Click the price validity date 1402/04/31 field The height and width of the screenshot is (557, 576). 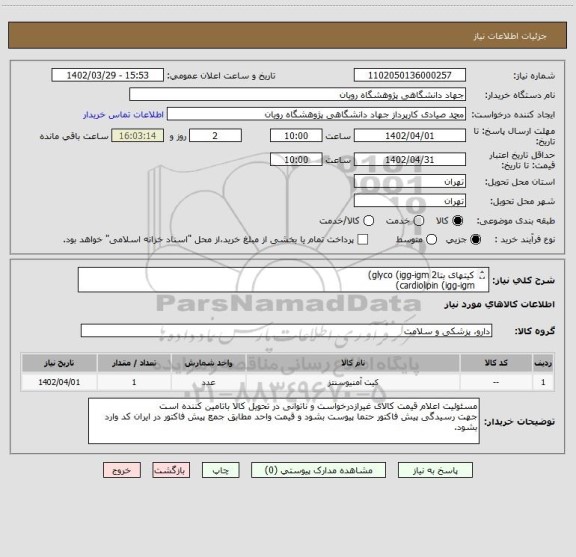click(410, 159)
